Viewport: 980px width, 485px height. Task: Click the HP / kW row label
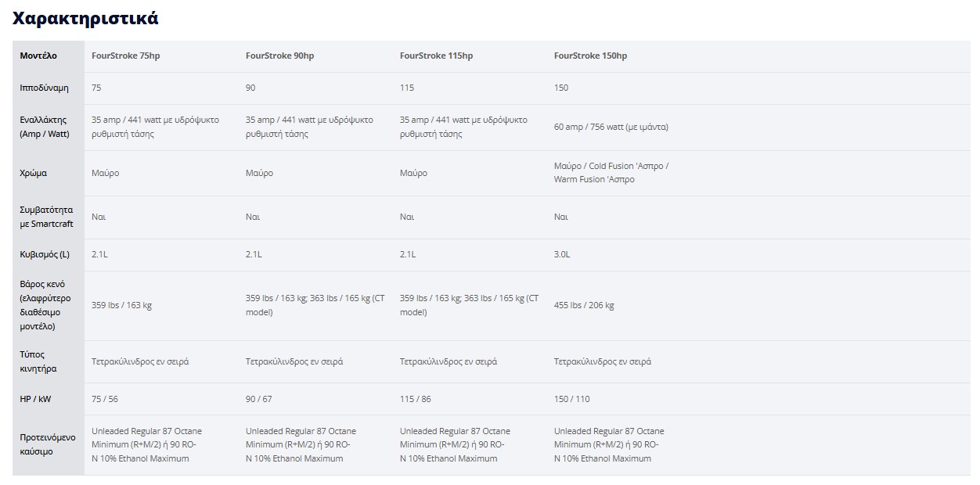36,399
